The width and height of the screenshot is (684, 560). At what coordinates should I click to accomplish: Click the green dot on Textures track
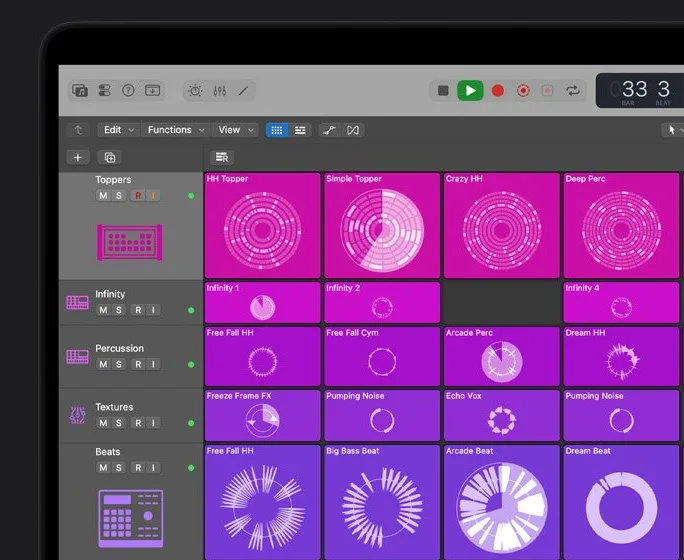click(191, 423)
